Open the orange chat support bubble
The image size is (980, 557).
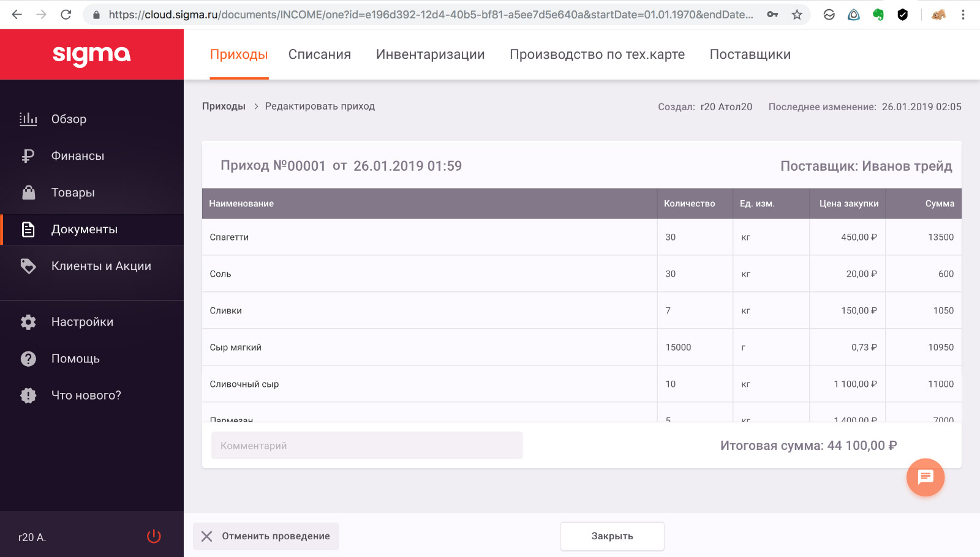925,477
